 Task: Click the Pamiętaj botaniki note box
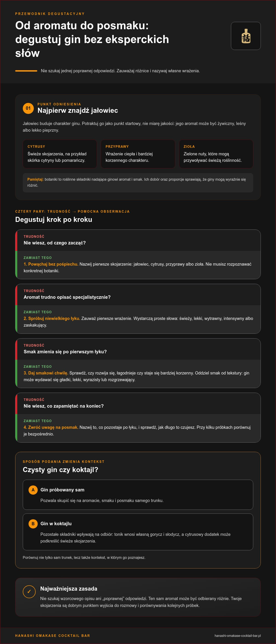tap(138, 183)
